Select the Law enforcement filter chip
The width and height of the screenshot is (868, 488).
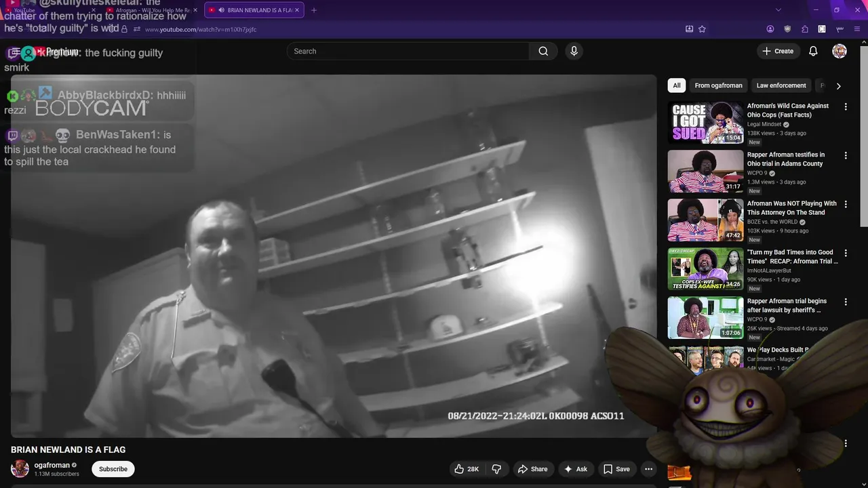point(781,85)
